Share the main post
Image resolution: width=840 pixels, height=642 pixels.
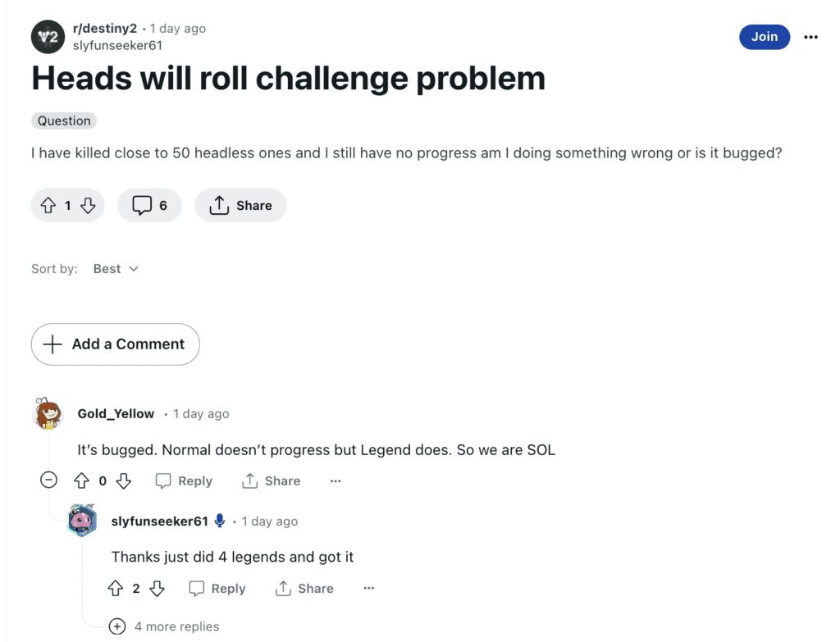[x=240, y=205]
